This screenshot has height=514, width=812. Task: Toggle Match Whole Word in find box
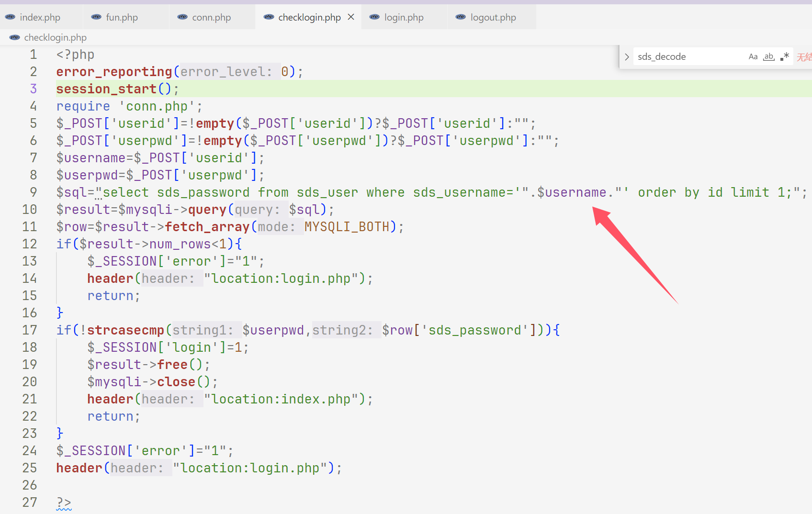[x=769, y=57]
